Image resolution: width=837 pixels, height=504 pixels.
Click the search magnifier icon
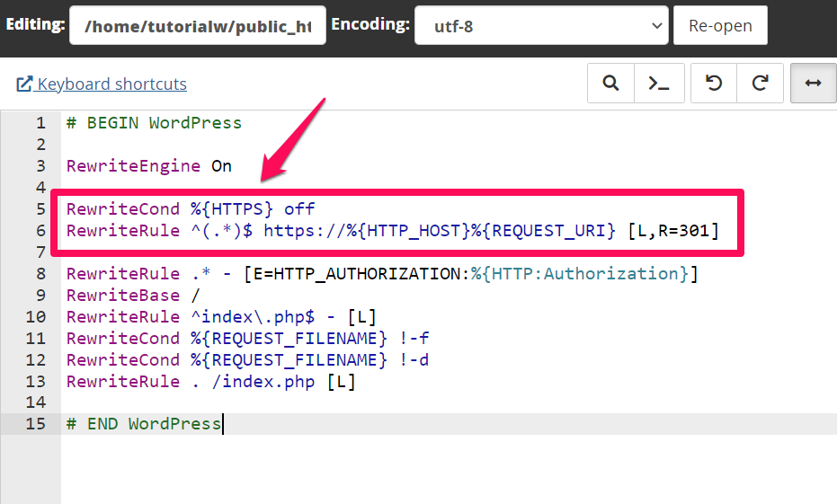tap(610, 84)
